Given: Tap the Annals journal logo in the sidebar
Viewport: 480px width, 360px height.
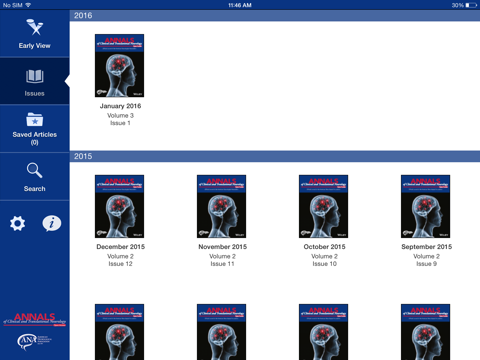Looking at the screenshot, I should pos(35,319).
